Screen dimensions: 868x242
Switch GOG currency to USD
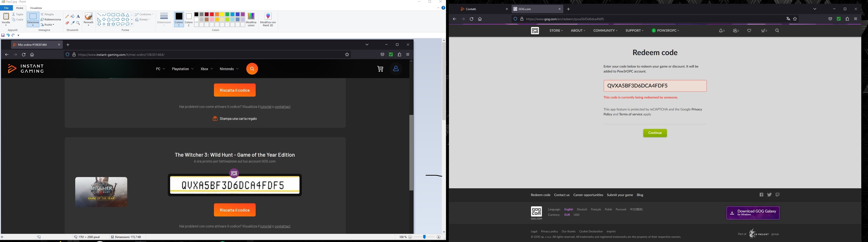point(576,215)
